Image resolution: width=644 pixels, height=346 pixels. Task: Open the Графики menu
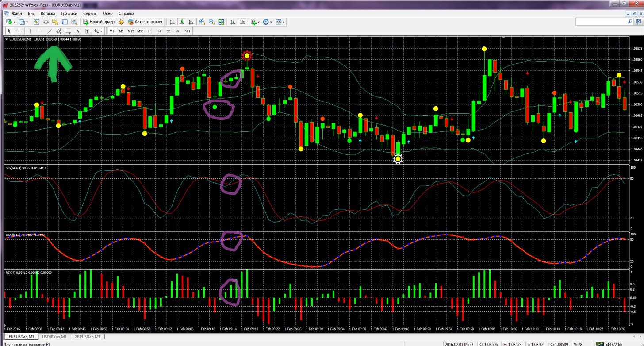click(69, 13)
